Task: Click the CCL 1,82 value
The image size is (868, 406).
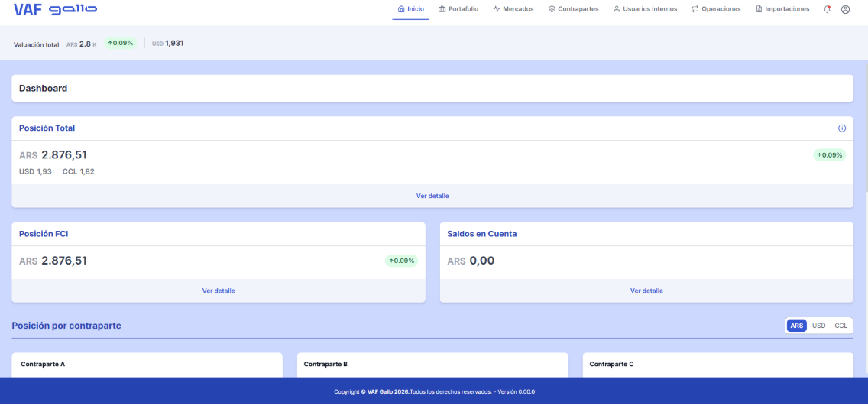Action: 79,172
